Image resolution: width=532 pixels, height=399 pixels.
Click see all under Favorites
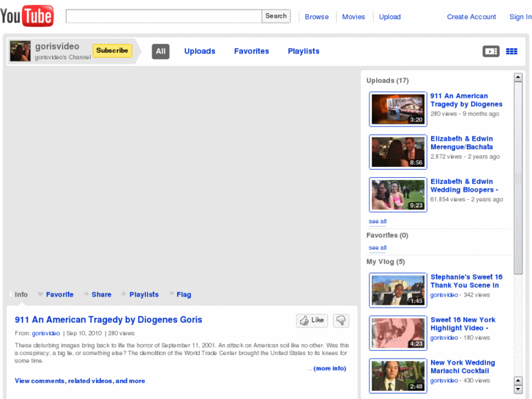click(378, 247)
